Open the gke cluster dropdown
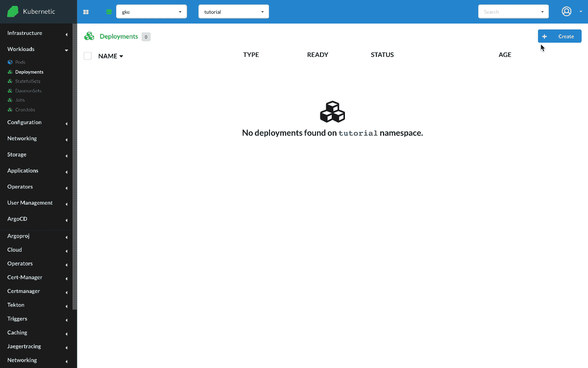This screenshot has height=368, width=588. click(151, 11)
